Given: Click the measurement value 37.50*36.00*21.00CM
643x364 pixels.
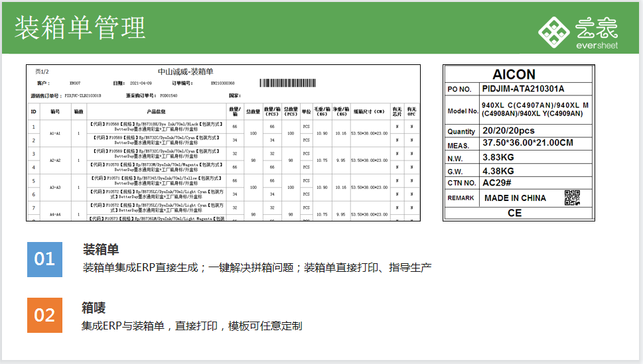Looking at the screenshot, I should click(x=528, y=143).
